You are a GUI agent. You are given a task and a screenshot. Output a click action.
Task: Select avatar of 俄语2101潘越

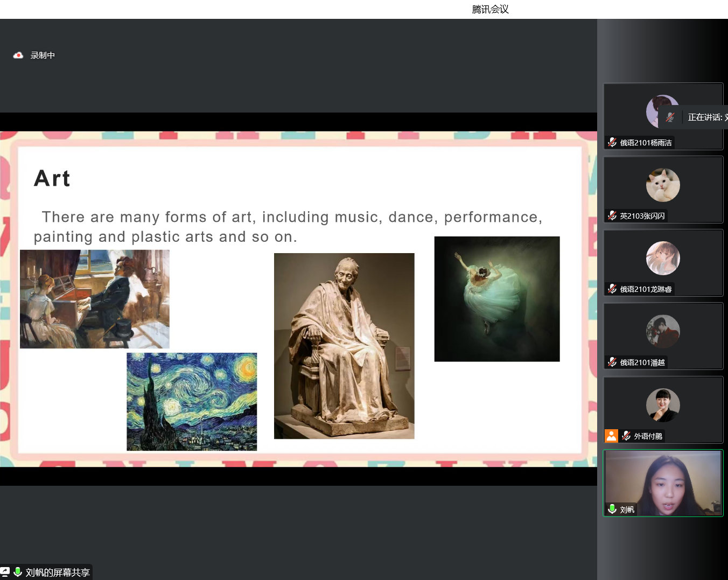point(663,331)
